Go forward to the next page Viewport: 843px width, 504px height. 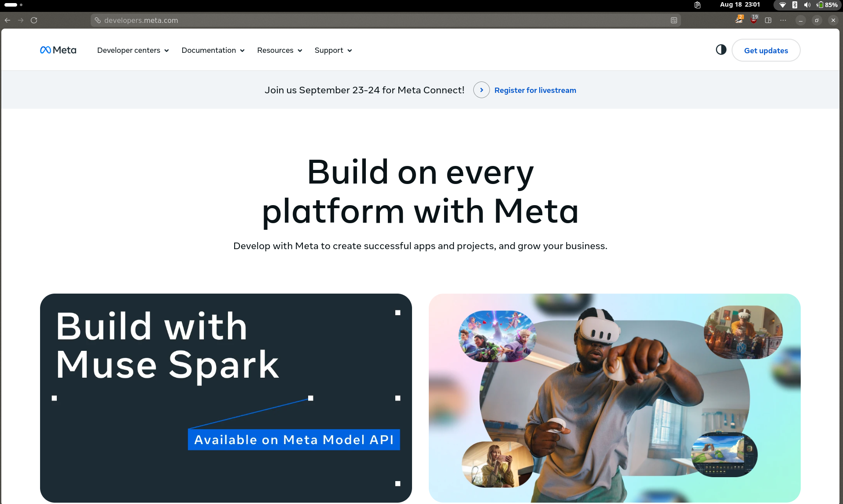[x=21, y=20]
